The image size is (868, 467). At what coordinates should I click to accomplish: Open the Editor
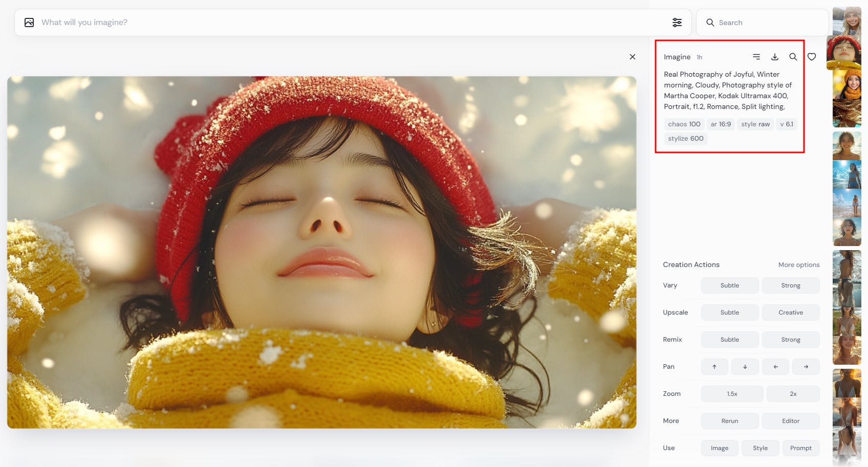791,421
